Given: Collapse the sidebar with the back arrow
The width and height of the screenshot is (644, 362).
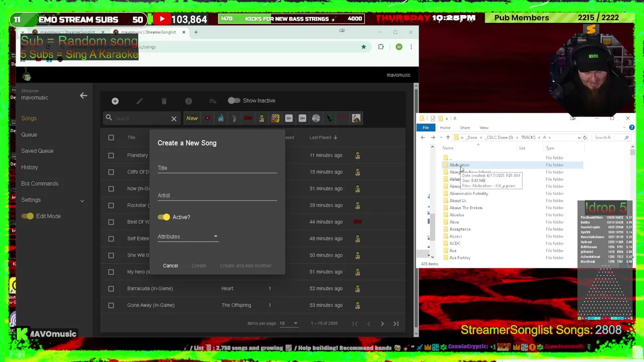Looking at the screenshot, I should 84,95.
